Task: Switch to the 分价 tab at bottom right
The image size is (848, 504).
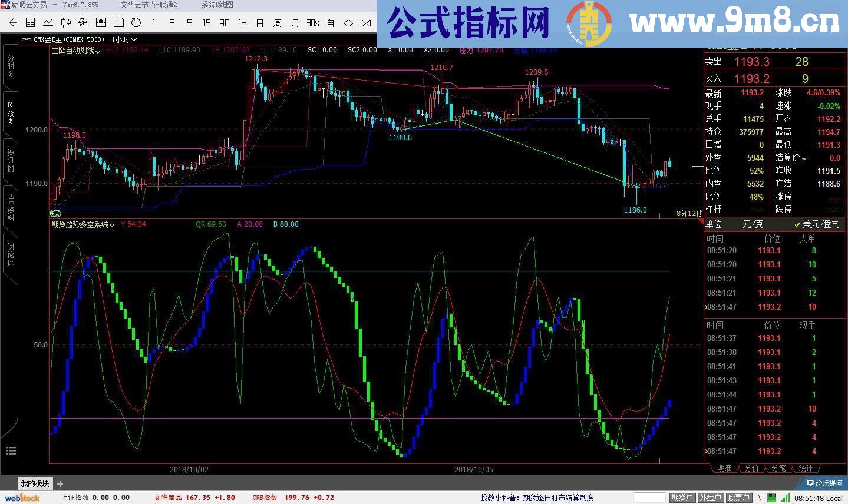Action: coord(751,468)
